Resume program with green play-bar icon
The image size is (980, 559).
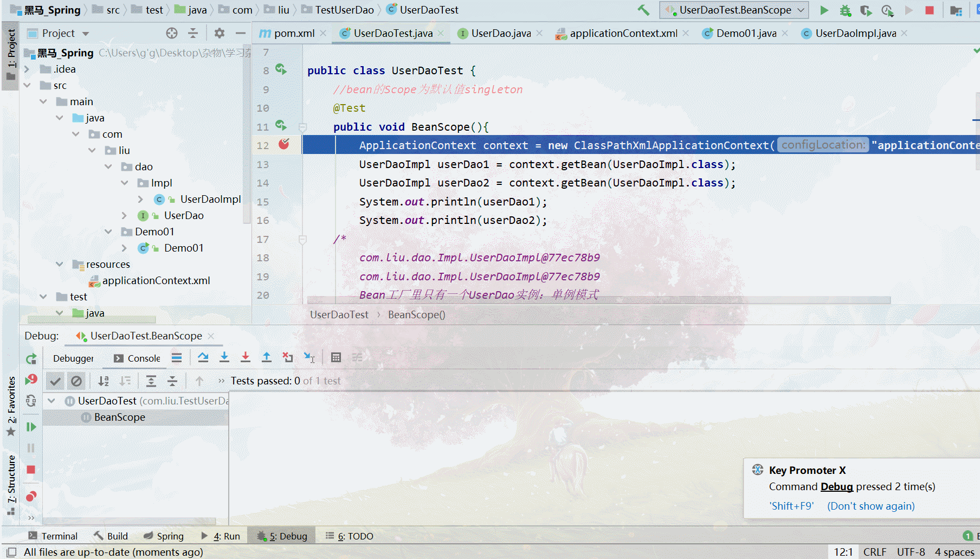(31, 427)
